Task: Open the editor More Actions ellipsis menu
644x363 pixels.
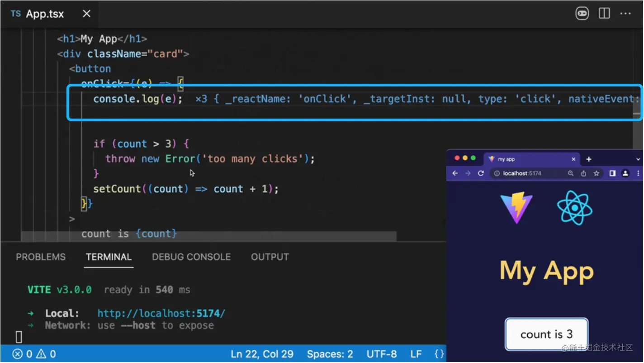Action: [625, 14]
